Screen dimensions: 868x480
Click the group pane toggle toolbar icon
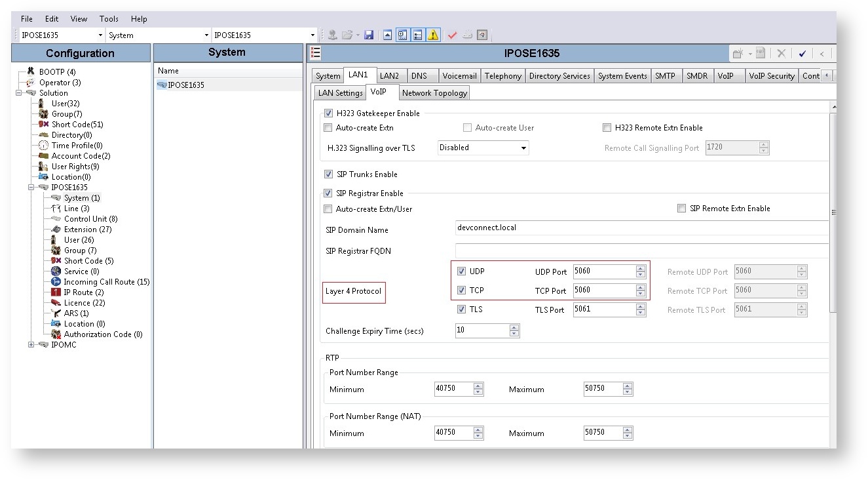click(418, 35)
